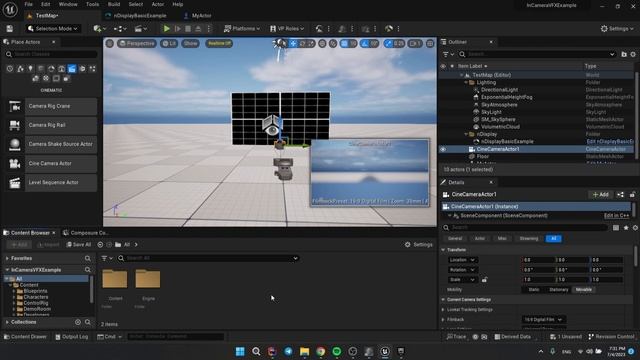Open the viewport options hamburger menu

click(x=110, y=43)
